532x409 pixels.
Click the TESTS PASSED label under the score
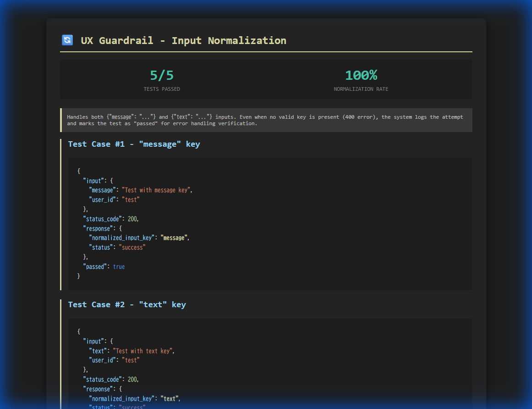pos(162,89)
